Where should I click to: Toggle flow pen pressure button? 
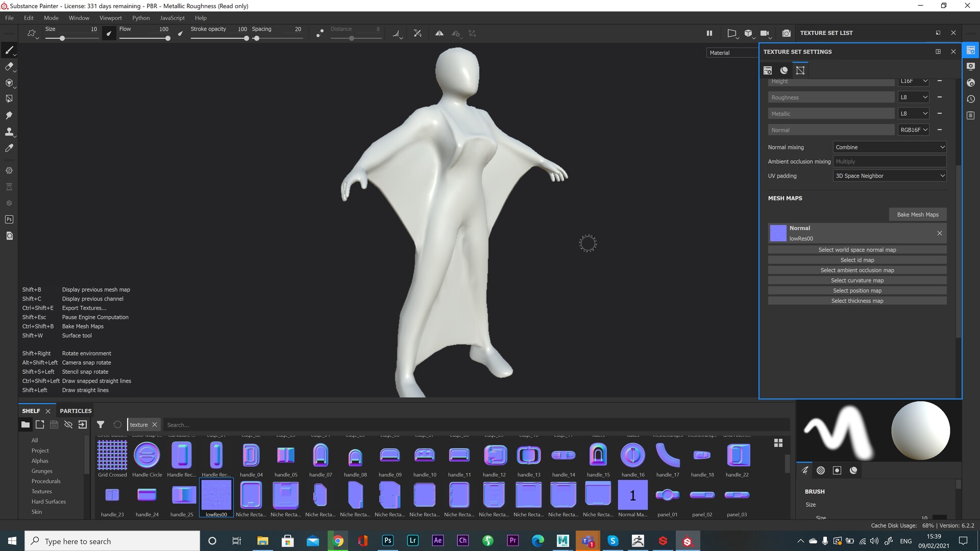[180, 33]
